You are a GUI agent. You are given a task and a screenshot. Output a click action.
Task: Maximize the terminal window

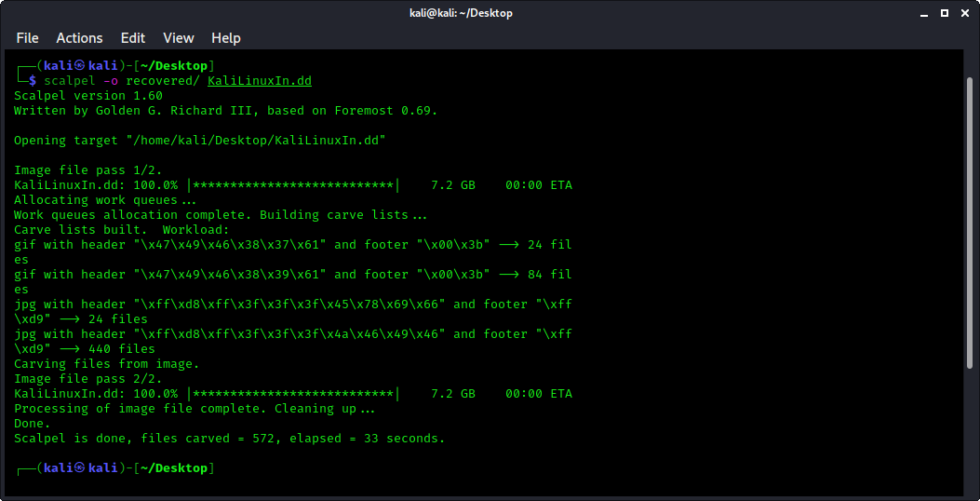[945, 13]
